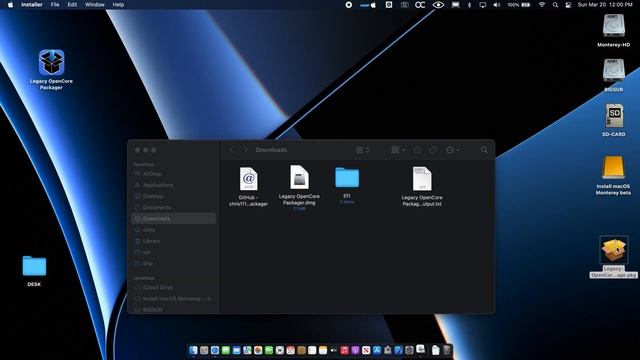Screen dimensions: 640x360
Task: Open Trash from the Dock
Action: click(x=447, y=350)
